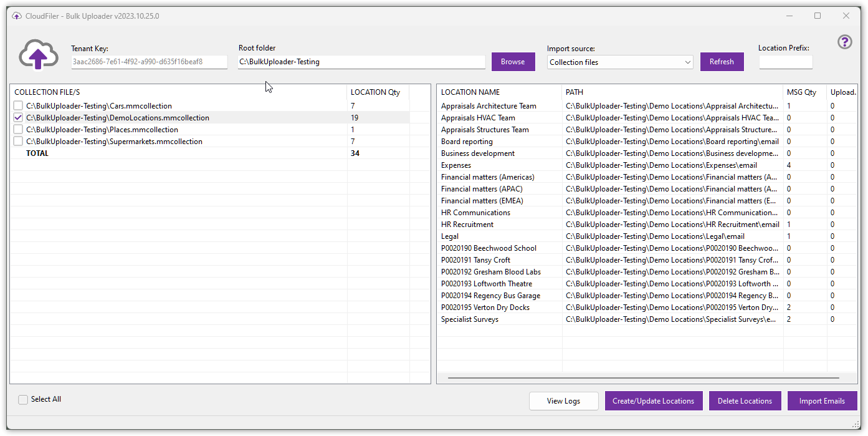Select the Board reporting location

click(x=647, y=142)
